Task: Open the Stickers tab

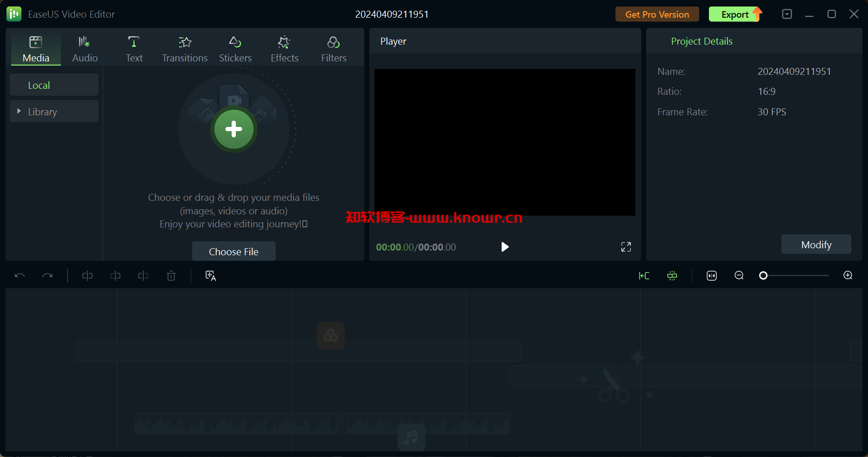Action: click(x=235, y=49)
